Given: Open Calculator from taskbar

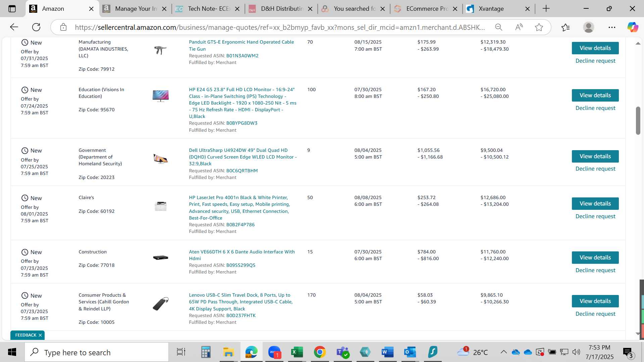Looking at the screenshot, I should pos(206,352).
